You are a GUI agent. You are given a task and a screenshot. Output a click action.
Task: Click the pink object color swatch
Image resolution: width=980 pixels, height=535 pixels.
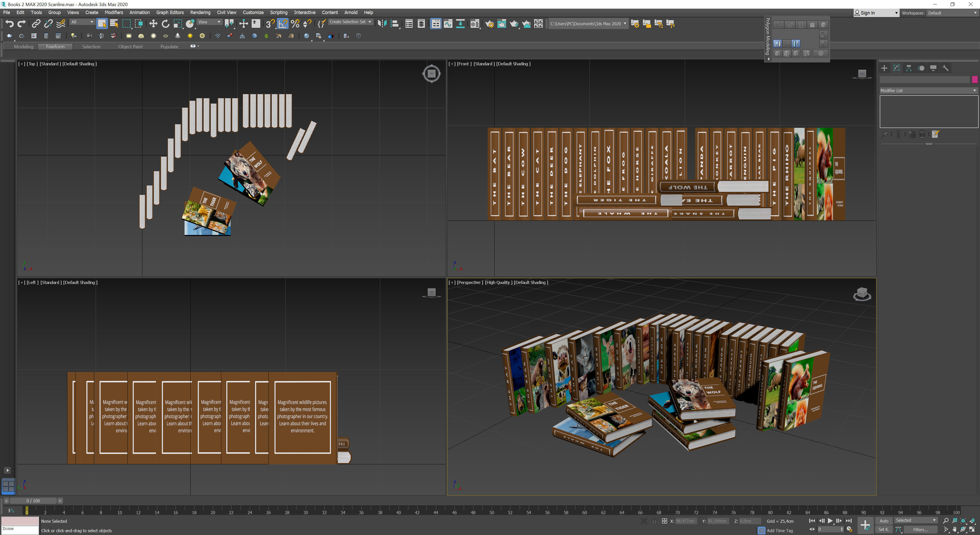[x=975, y=79]
